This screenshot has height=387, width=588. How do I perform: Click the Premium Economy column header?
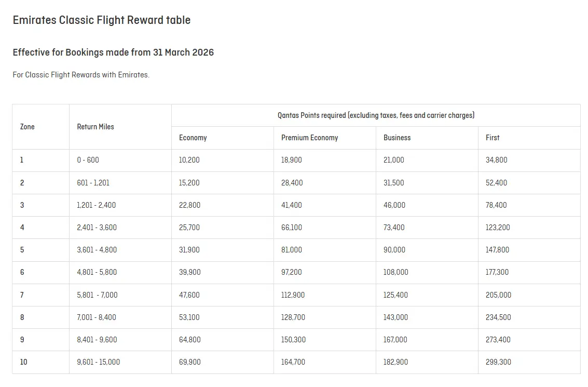pos(309,138)
